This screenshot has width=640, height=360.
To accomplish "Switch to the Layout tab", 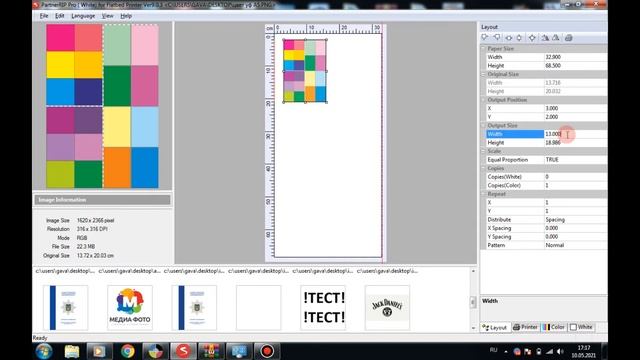I will click(x=495, y=327).
